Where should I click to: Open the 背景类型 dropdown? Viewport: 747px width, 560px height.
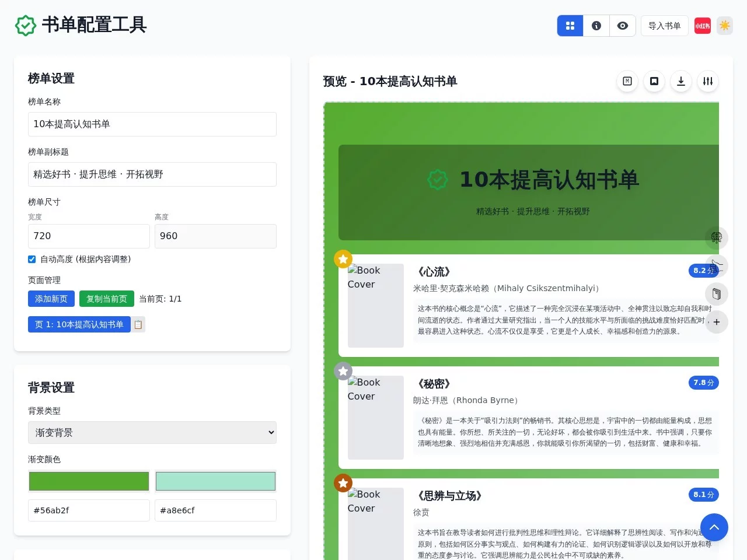tap(152, 432)
